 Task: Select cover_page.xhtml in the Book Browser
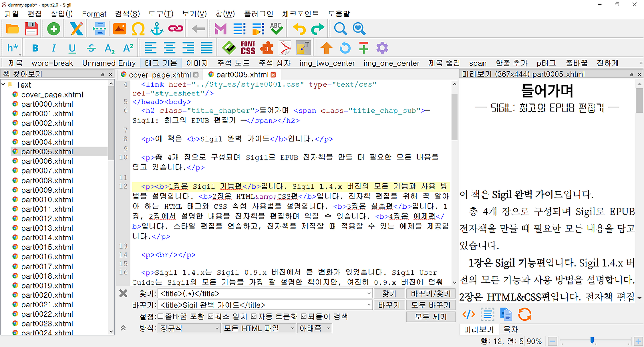click(52, 94)
